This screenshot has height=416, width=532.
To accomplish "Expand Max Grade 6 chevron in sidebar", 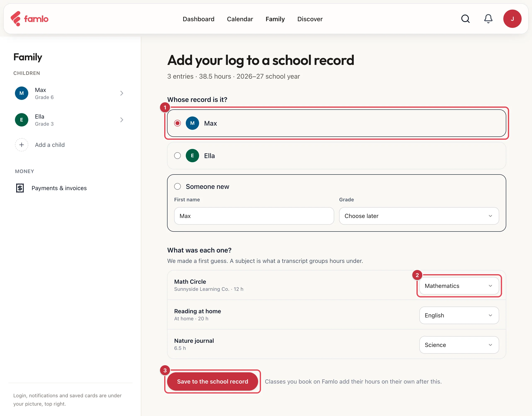I will 122,93.
